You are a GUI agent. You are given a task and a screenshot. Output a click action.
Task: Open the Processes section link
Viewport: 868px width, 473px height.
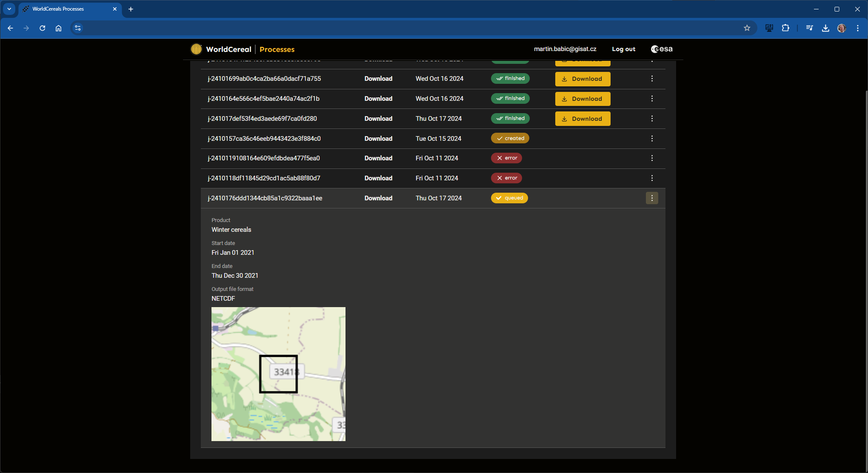(x=277, y=49)
